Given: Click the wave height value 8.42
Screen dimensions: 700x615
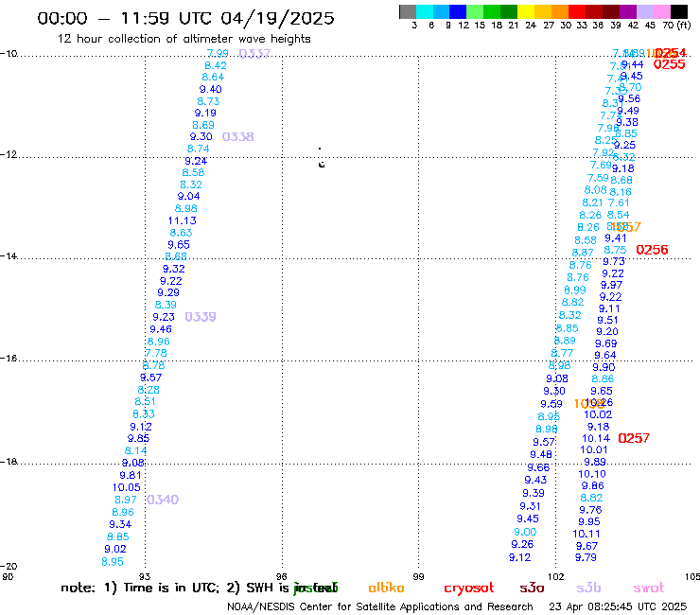Looking at the screenshot, I should pyautogui.click(x=215, y=65).
